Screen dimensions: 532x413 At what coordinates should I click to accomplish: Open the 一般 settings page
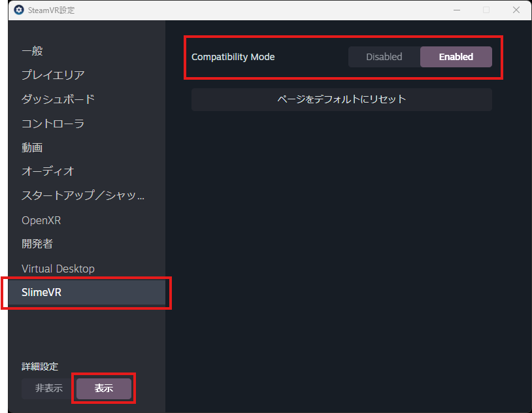click(86, 51)
